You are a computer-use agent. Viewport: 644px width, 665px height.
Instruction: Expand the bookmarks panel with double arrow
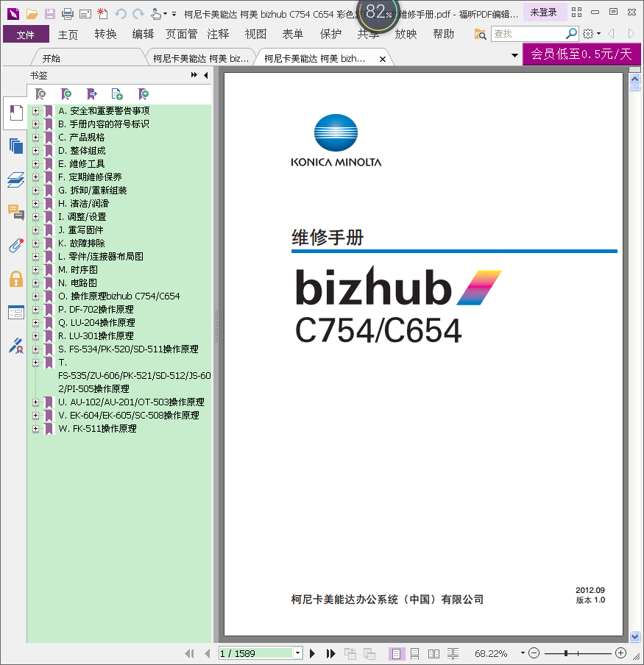194,75
